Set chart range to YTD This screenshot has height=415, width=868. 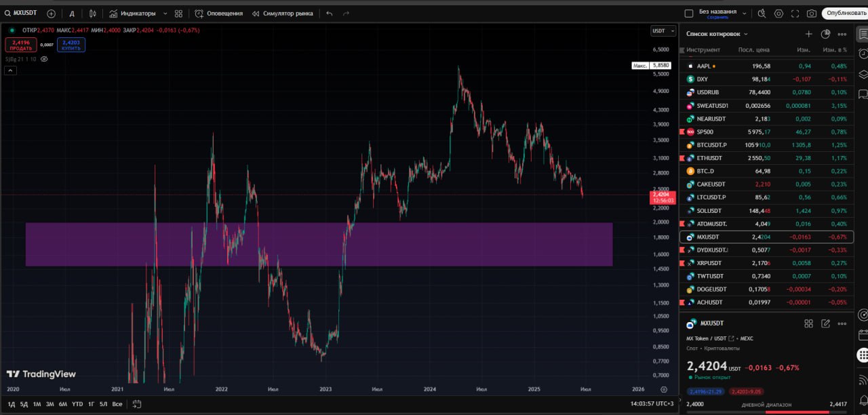pos(77,404)
